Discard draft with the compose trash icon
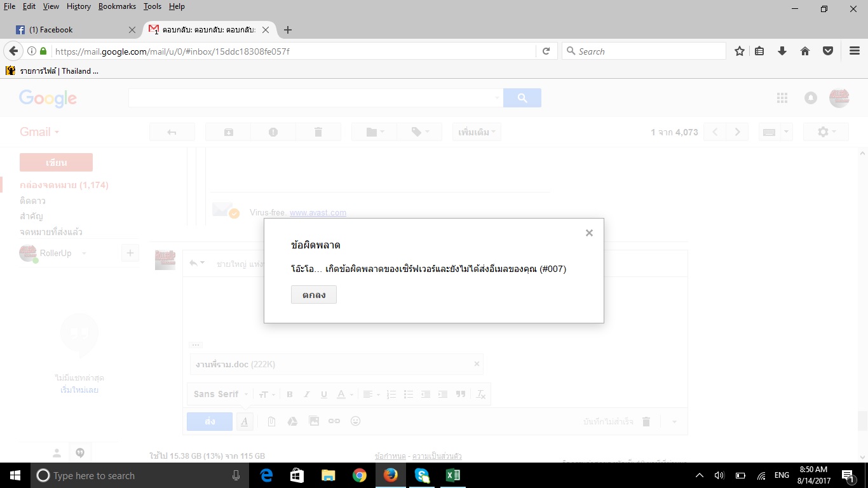 tap(646, 421)
